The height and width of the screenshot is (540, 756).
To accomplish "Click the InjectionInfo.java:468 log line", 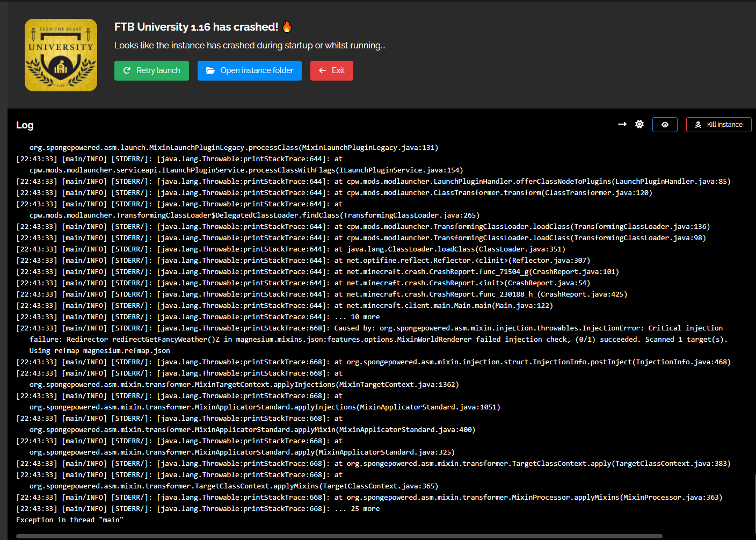I will [x=373, y=362].
